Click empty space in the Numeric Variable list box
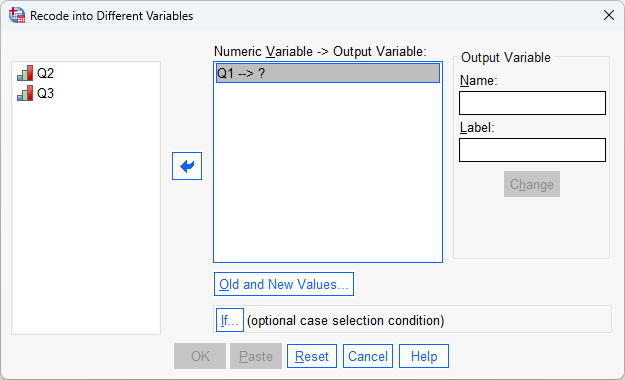 click(328, 171)
